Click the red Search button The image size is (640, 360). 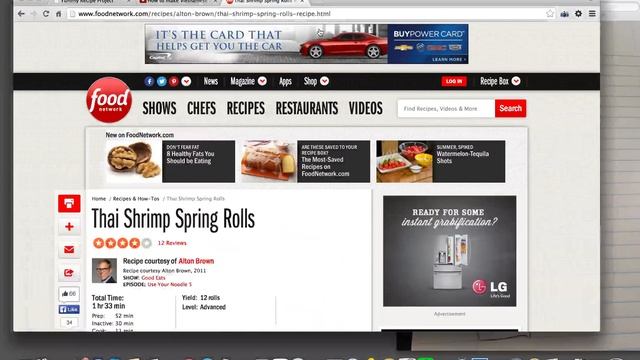coord(511,109)
